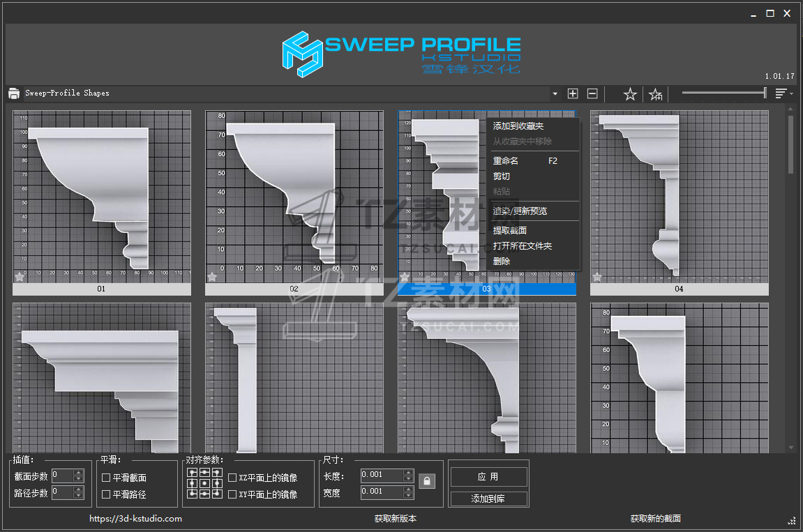Increase 宽度 with the up spinner
The image size is (803, 532).
[x=408, y=489]
